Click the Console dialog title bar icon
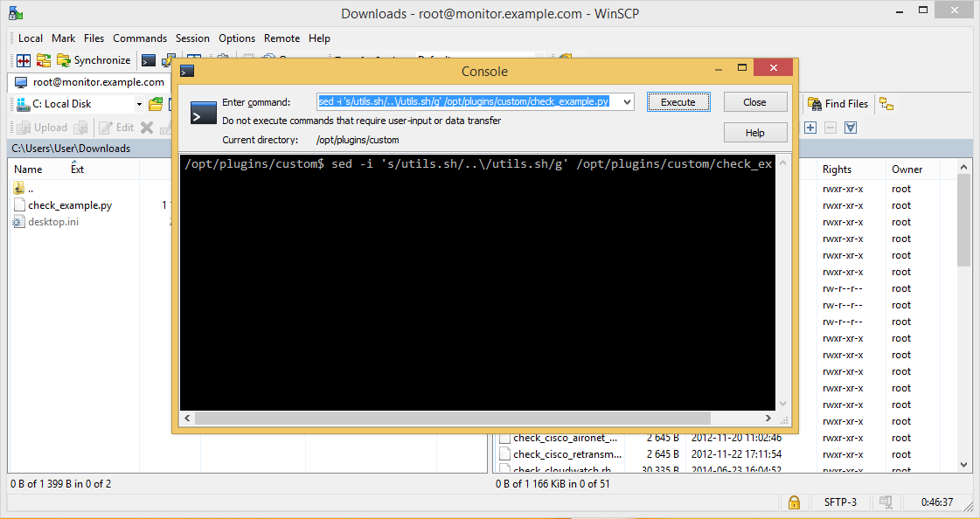 [187, 71]
